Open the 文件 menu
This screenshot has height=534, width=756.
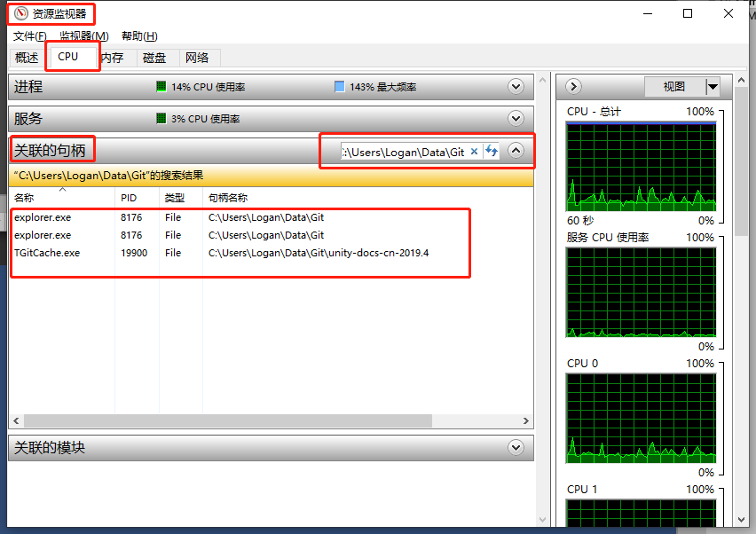click(x=29, y=36)
